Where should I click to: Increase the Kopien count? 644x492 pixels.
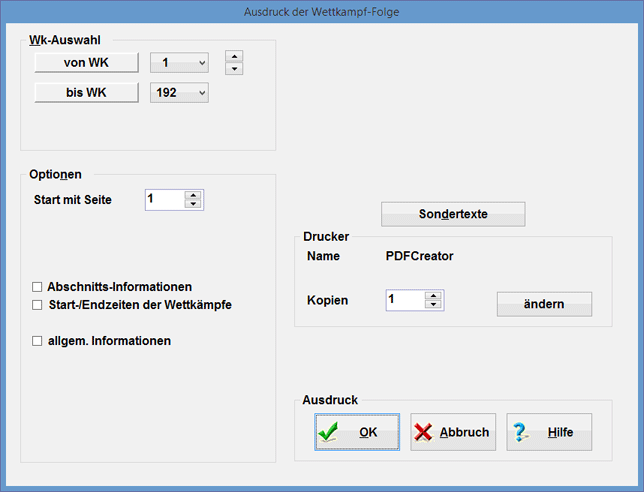coord(433,295)
